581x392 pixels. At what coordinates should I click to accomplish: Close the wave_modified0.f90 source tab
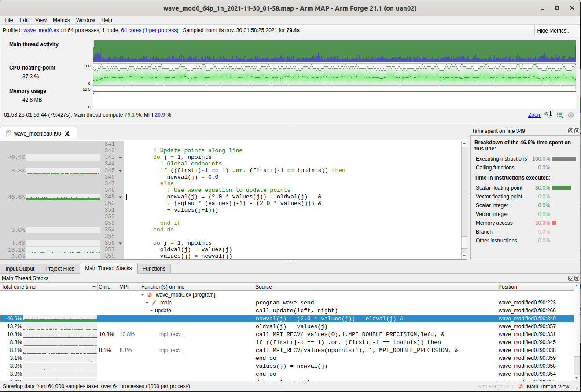[67, 134]
